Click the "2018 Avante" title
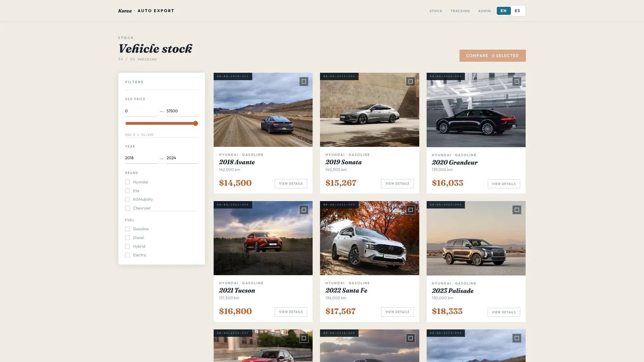644x362 pixels. (x=237, y=162)
